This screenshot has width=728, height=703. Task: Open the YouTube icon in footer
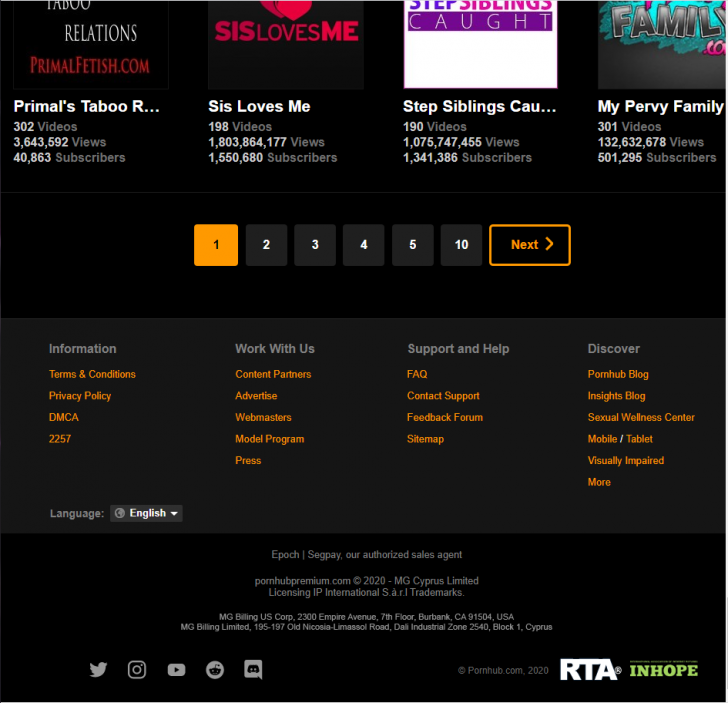tap(176, 670)
